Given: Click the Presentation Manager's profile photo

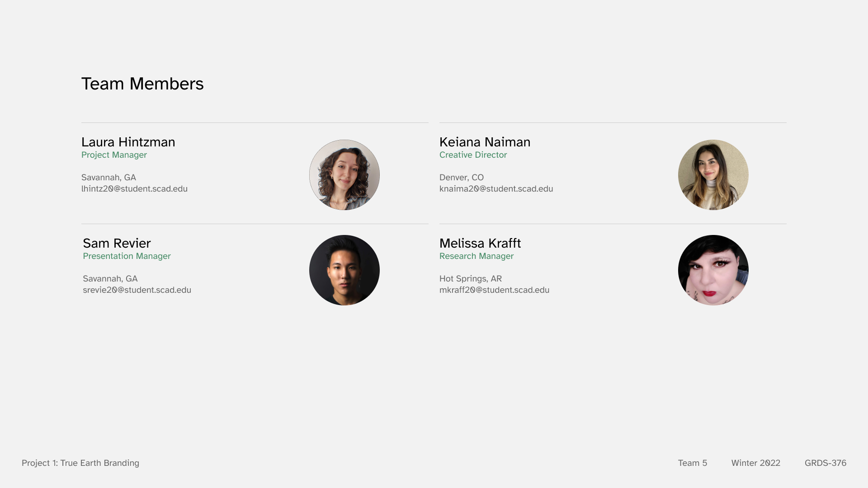Looking at the screenshot, I should click(344, 270).
